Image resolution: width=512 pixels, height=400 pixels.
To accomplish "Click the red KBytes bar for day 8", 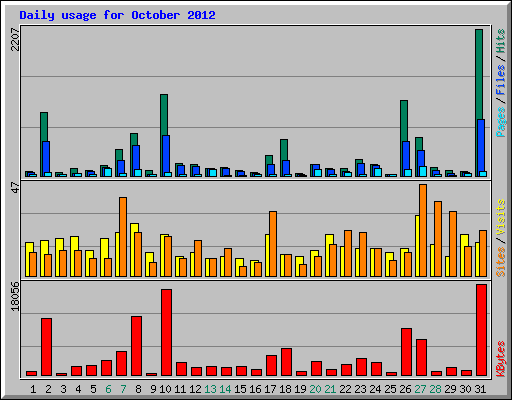I will tap(137, 346).
